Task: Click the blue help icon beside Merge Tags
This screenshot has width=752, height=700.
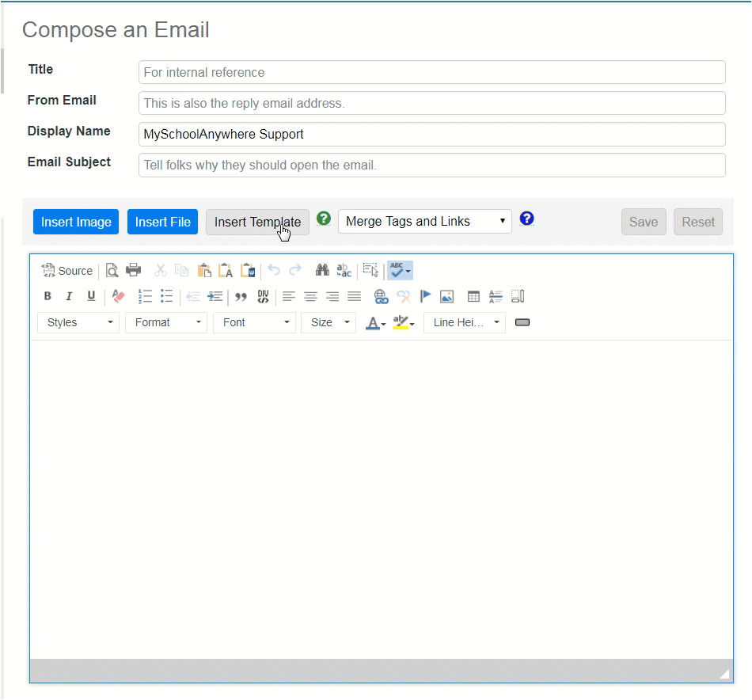Action: point(527,219)
